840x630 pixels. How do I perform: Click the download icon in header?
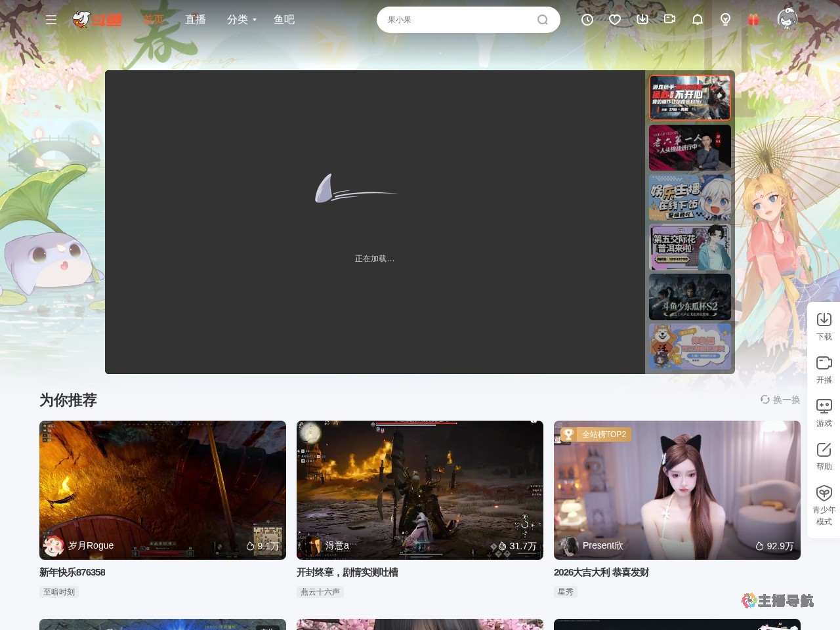point(642,20)
